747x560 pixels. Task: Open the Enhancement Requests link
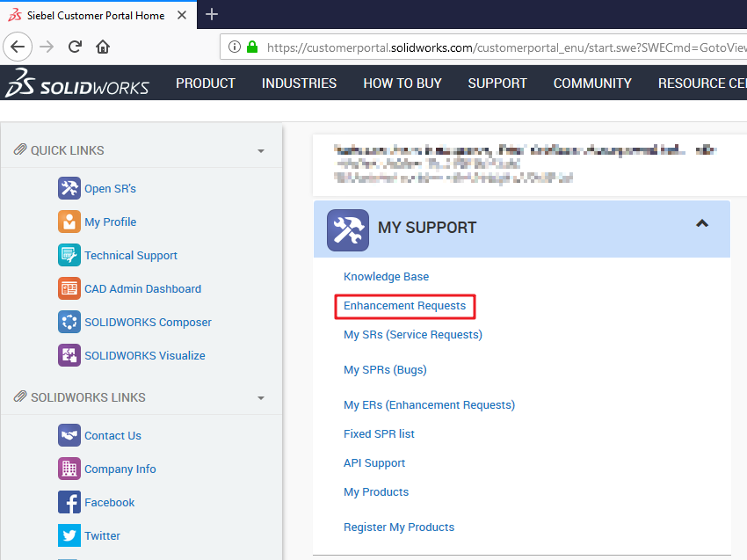(404, 306)
